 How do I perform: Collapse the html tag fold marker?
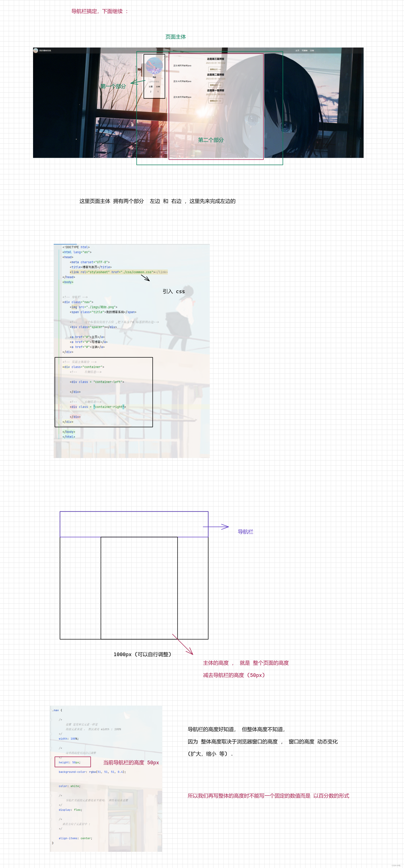61,252
